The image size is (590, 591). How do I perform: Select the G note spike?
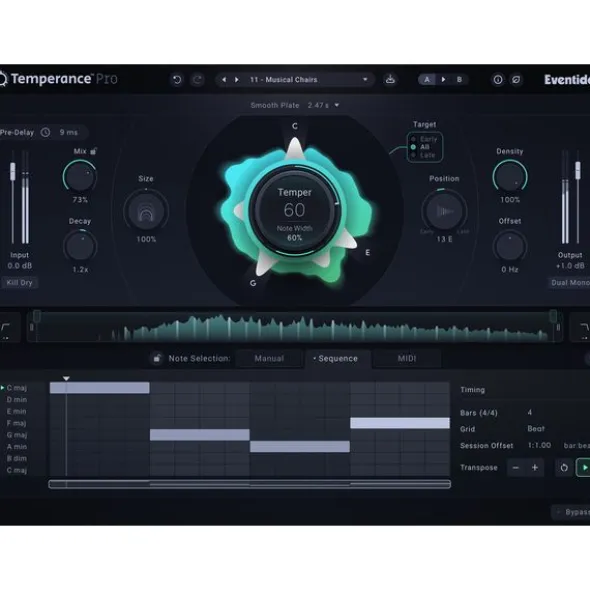[265, 263]
